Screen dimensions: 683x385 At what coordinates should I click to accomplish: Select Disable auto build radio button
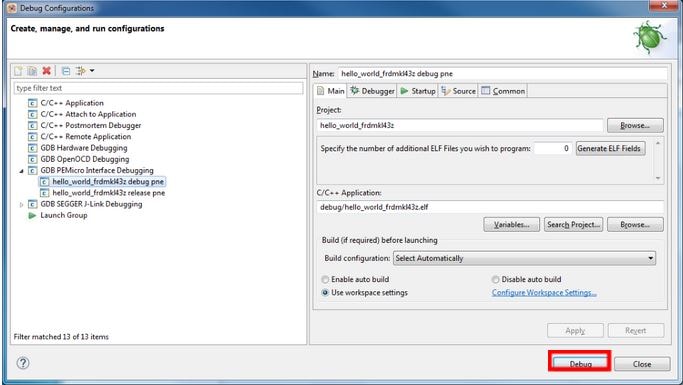(x=495, y=279)
